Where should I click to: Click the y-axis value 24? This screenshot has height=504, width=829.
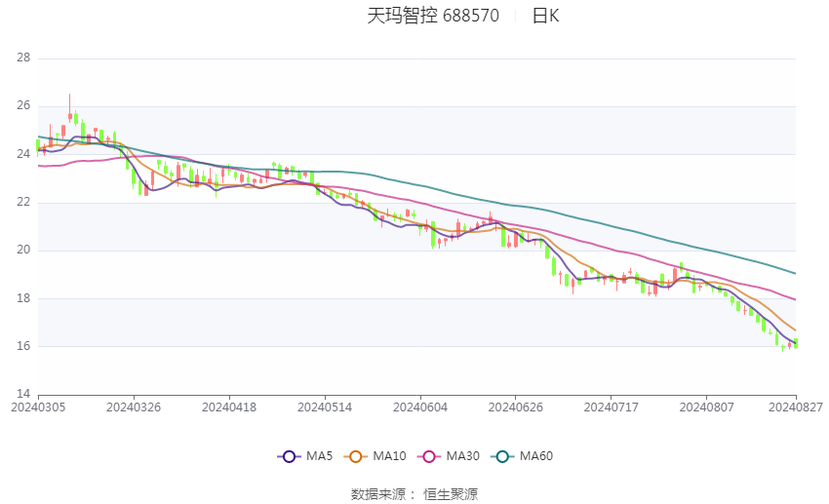(x=23, y=154)
